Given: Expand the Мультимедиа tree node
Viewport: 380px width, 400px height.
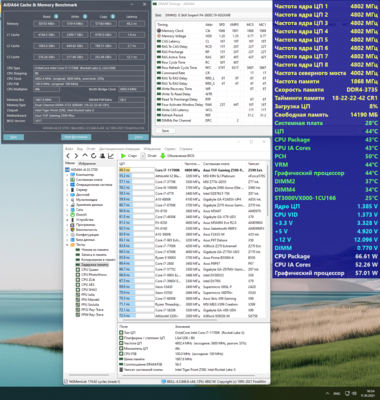Looking at the screenshot, I should pyautogui.click(x=67, y=200).
